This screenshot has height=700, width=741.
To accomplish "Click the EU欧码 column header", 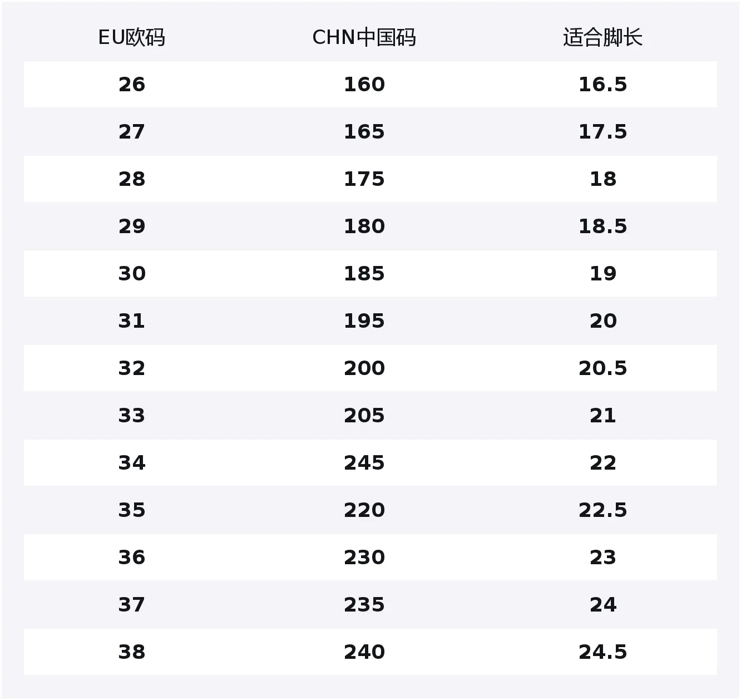I will tap(132, 38).
